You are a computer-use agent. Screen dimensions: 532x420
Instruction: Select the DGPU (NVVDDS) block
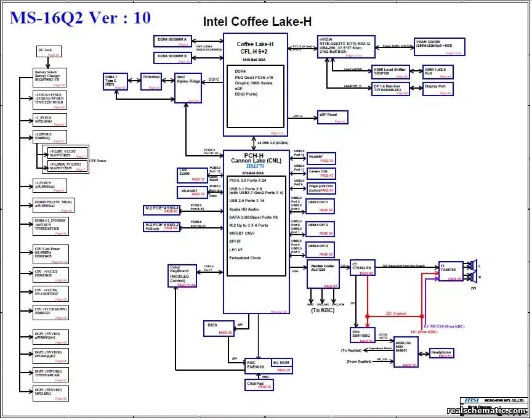pyautogui.click(x=51, y=356)
